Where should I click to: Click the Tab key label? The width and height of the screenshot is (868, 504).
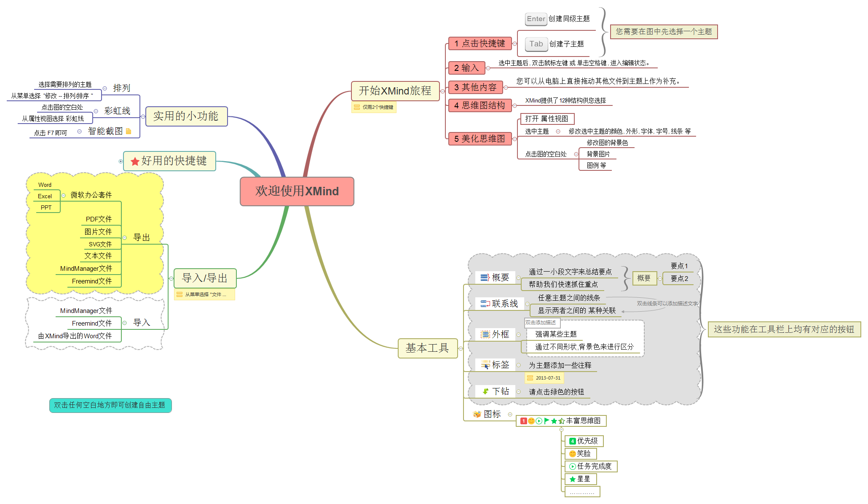[536, 44]
